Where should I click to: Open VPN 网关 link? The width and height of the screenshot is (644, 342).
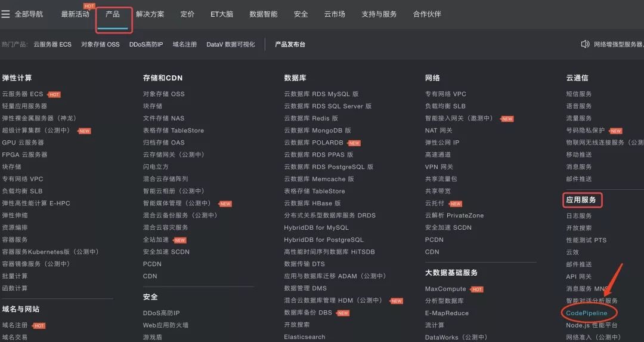pos(439,167)
